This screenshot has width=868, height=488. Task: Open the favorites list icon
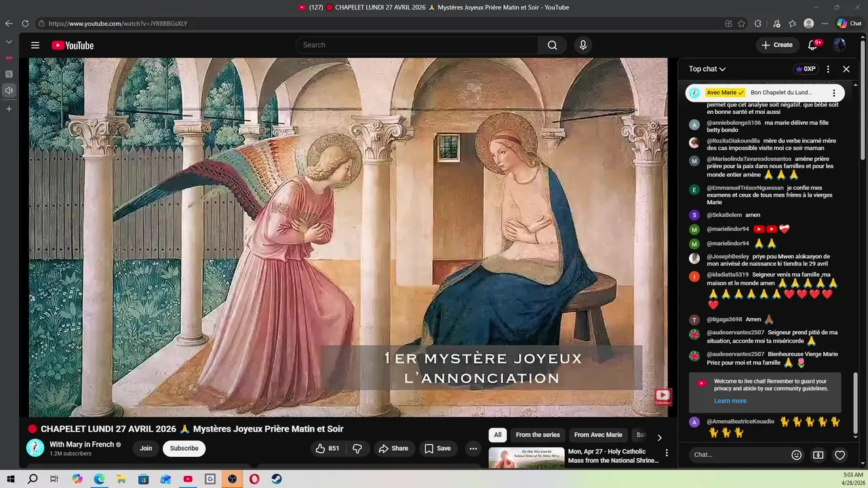pyautogui.click(x=792, y=23)
